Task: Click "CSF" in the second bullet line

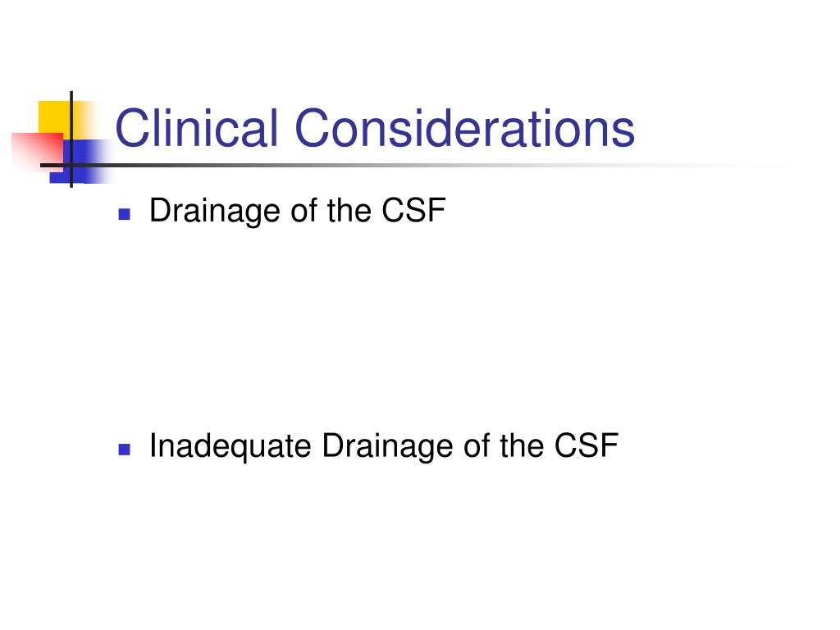Action: (586, 445)
